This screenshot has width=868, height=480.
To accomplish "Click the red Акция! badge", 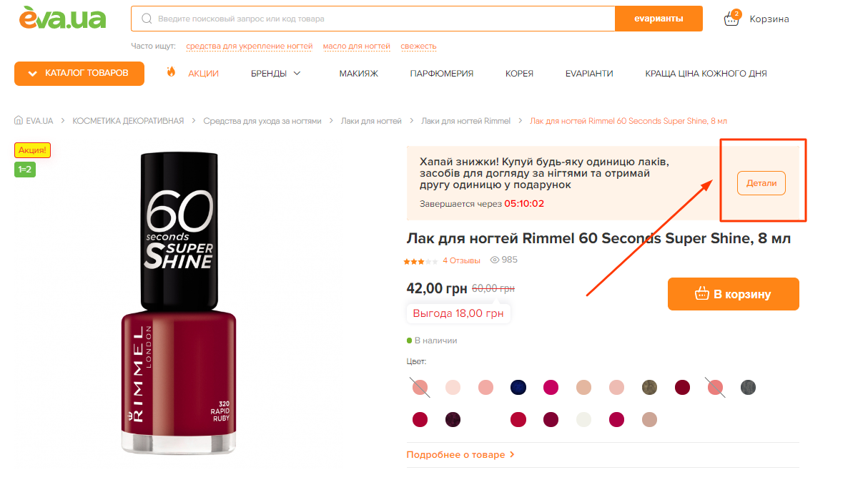I will [33, 150].
